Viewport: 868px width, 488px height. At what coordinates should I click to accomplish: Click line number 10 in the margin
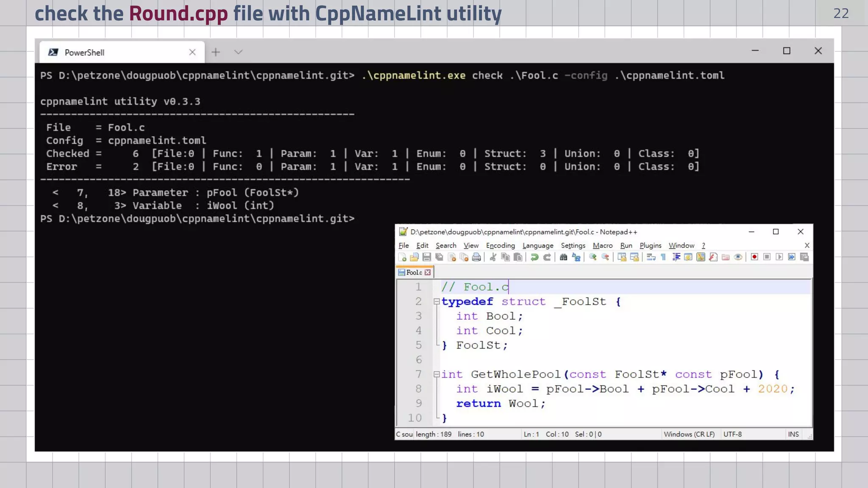click(x=415, y=418)
